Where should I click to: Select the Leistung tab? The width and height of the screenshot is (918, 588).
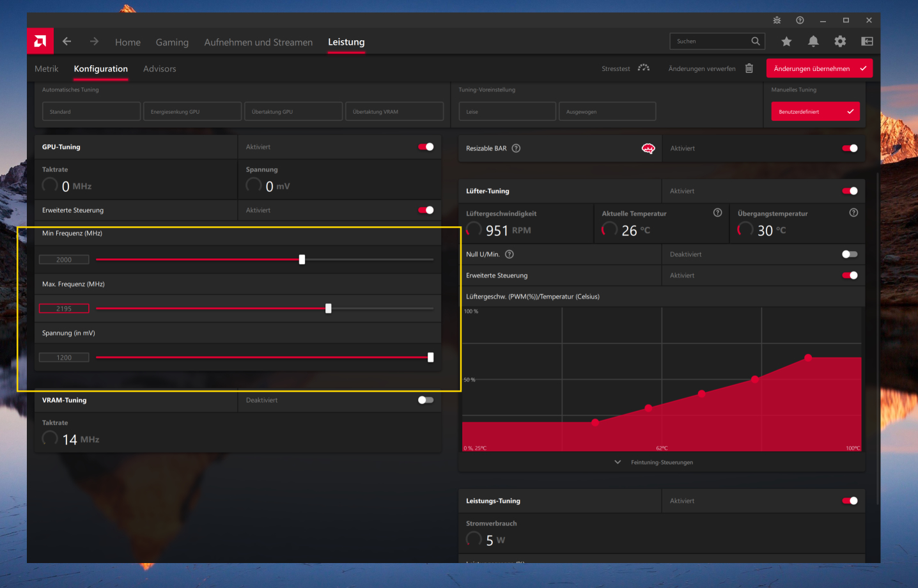click(x=346, y=42)
